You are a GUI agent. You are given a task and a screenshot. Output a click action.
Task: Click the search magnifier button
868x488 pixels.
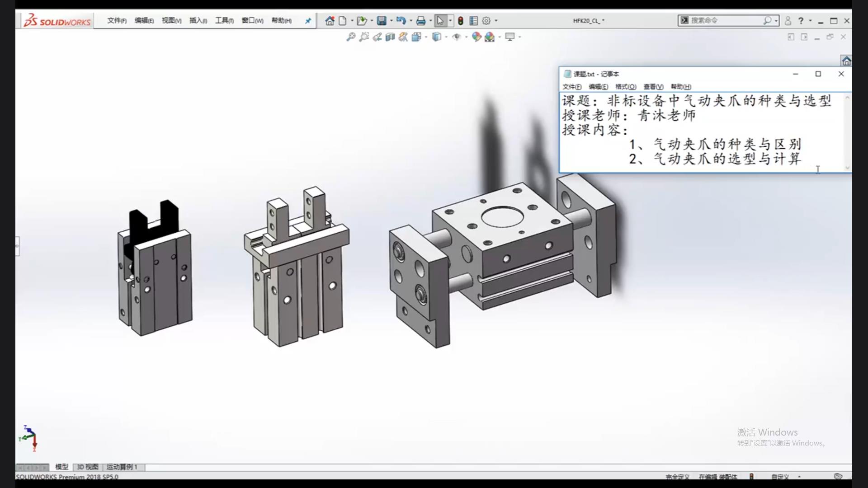(x=767, y=21)
